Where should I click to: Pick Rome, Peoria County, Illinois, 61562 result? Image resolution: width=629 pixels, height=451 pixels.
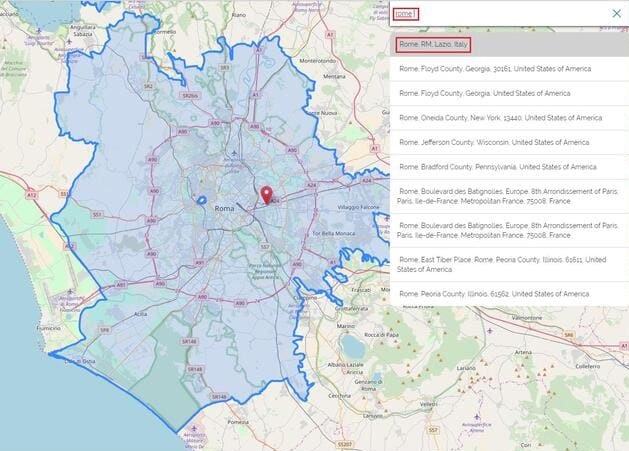[x=493, y=294]
